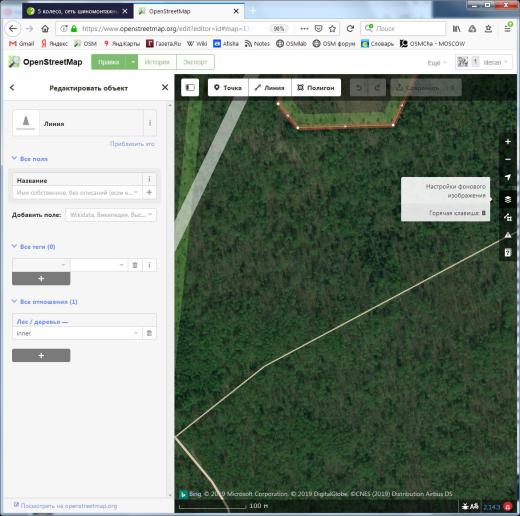
Task: Open the Добавить поле combo box
Action: coord(111,215)
